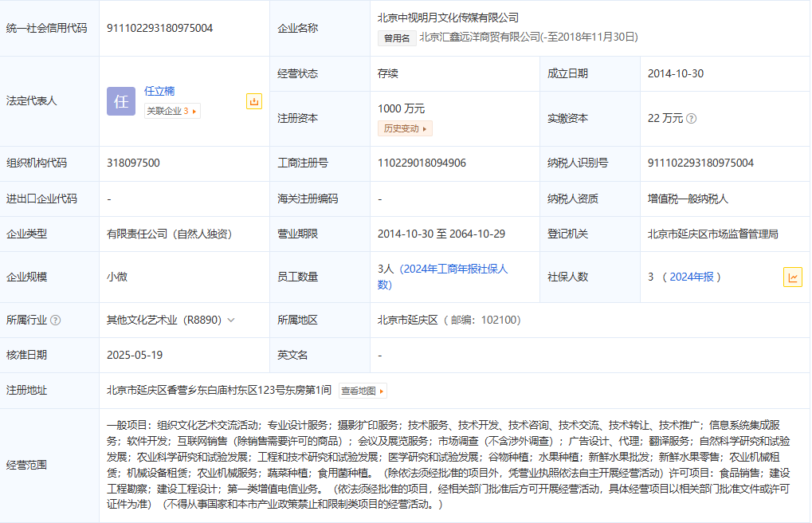Expand the 其他文化艺术业 (R8890) industry chevron
The height and width of the screenshot is (523, 812).
click(231, 320)
